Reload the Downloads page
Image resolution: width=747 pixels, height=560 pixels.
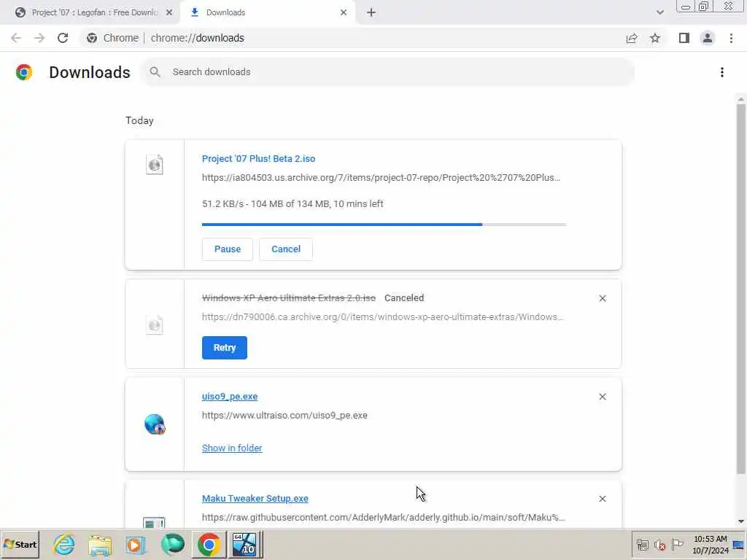click(x=63, y=38)
